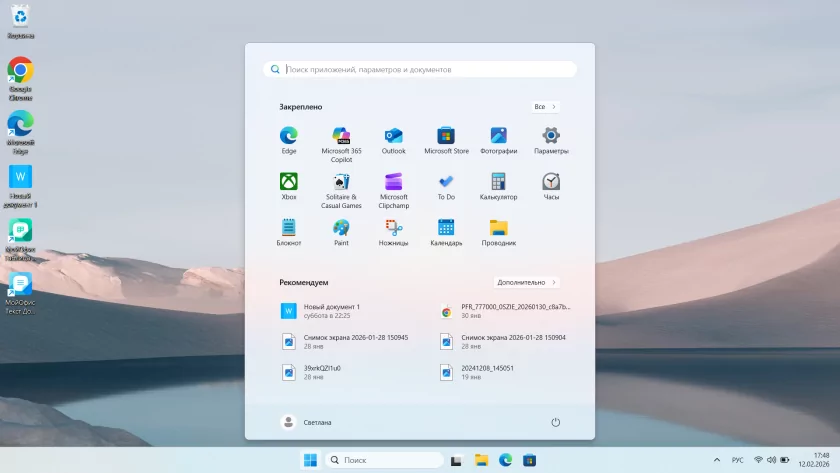Open File Explorer from the taskbar
Image resolution: width=840 pixels, height=473 pixels.
click(481, 460)
